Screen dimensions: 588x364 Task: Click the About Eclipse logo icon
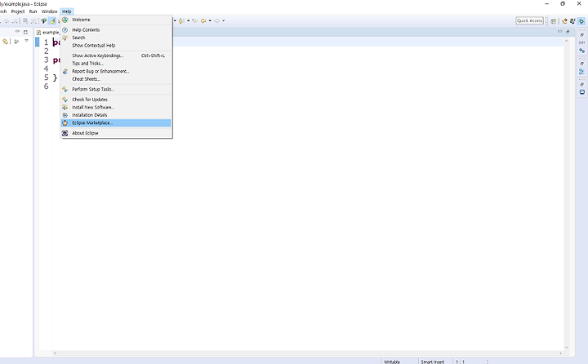[x=65, y=133]
